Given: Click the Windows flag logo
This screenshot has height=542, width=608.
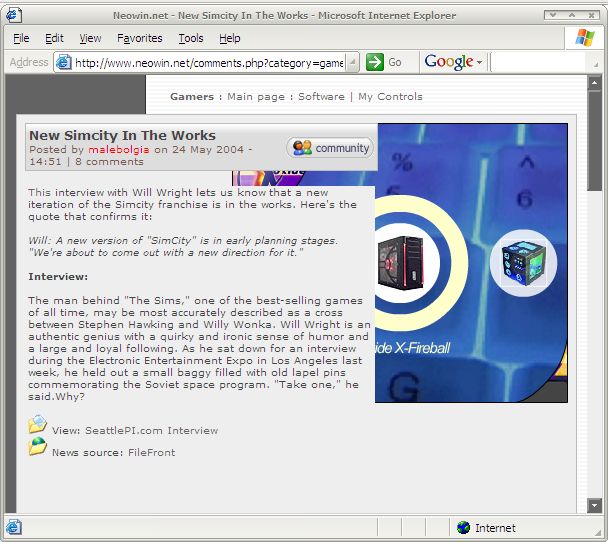Looking at the screenshot, I should [x=585, y=38].
